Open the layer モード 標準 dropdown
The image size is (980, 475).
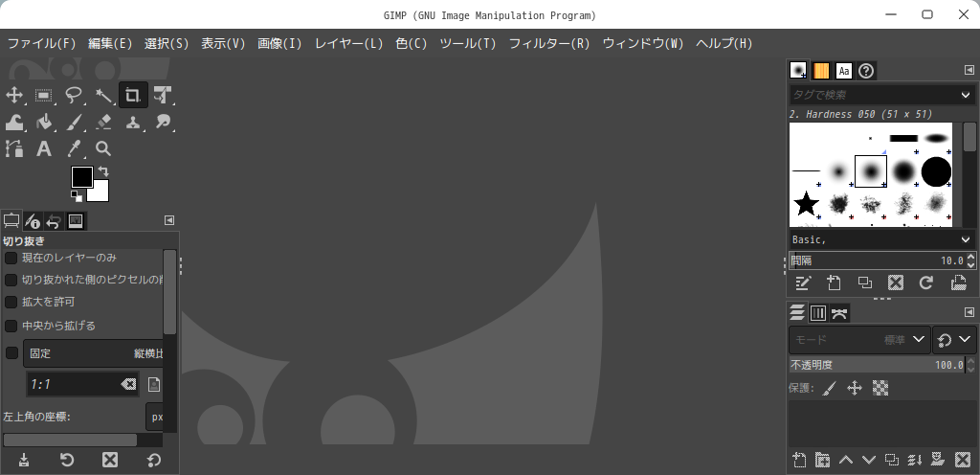(x=859, y=339)
